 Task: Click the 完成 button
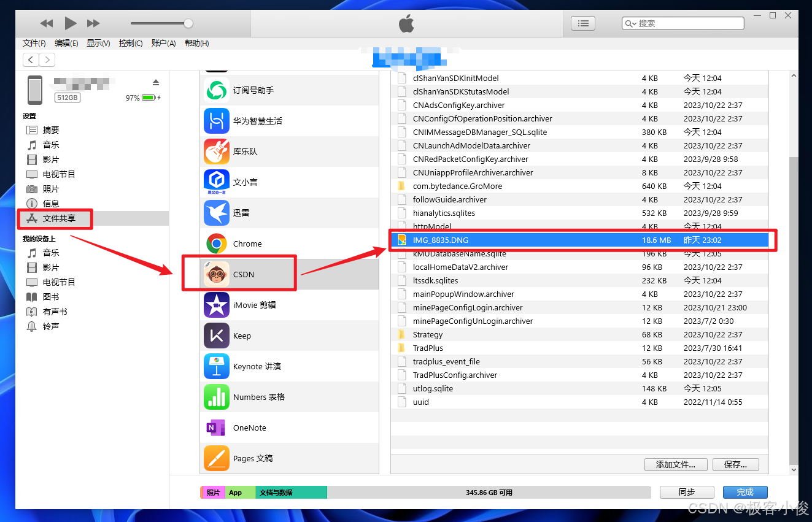click(745, 492)
